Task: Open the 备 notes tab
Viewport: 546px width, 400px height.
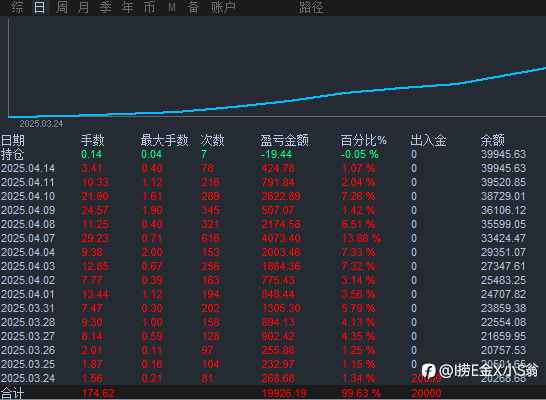Action: point(193,7)
